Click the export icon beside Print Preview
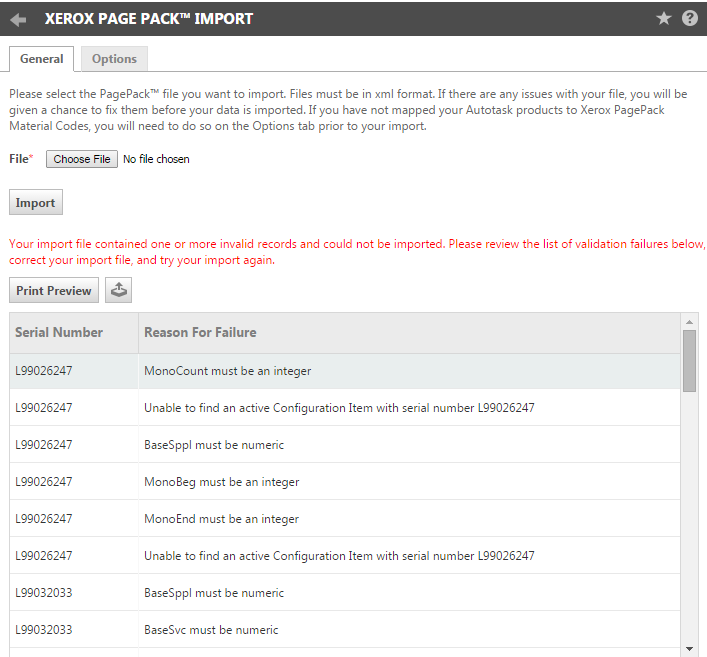 [x=119, y=290]
